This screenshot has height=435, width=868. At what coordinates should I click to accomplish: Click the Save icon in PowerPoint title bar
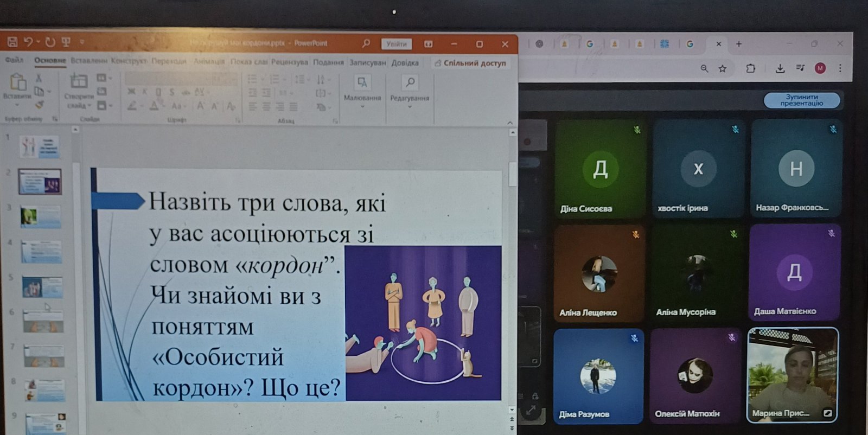pyautogui.click(x=12, y=42)
